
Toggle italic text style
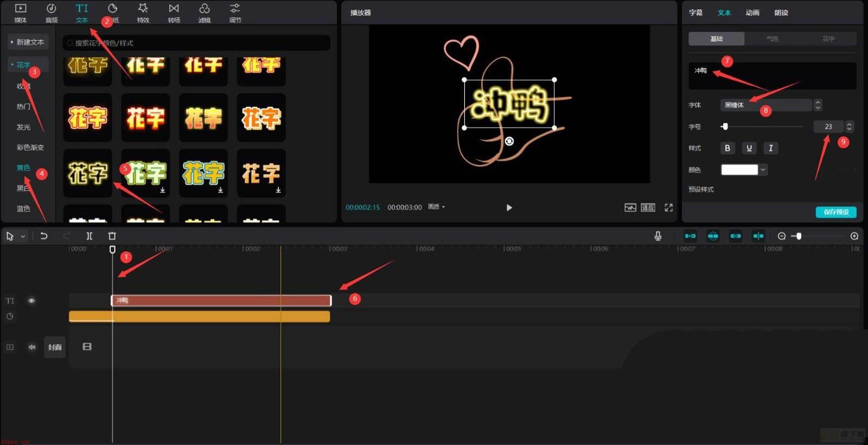tap(770, 148)
